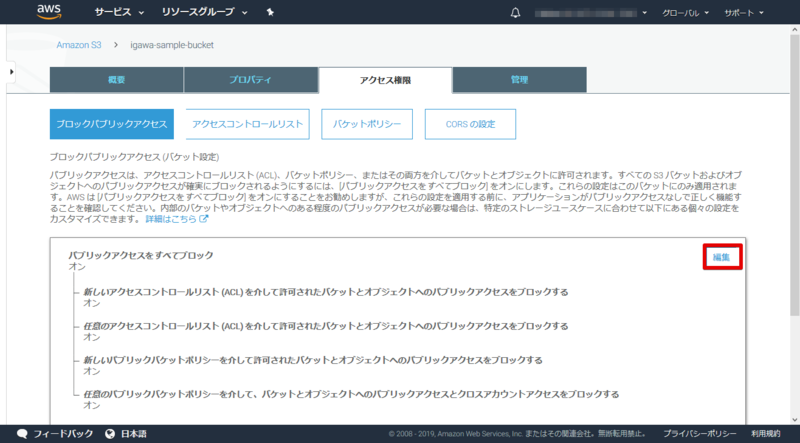Click the 新しいパブリックバケットポリシー setting text
This screenshot has height=443, width=800.
313,360
